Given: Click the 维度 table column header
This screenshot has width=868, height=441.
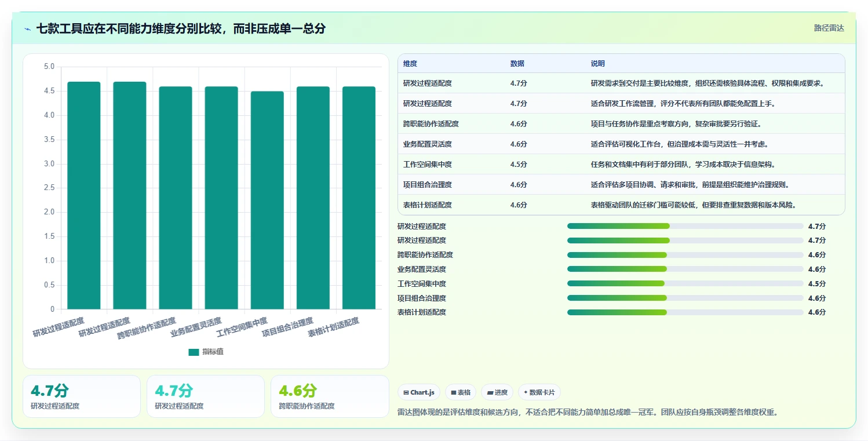Looking at the screenshot, I should pyautogui.click(x=410, y=64).
